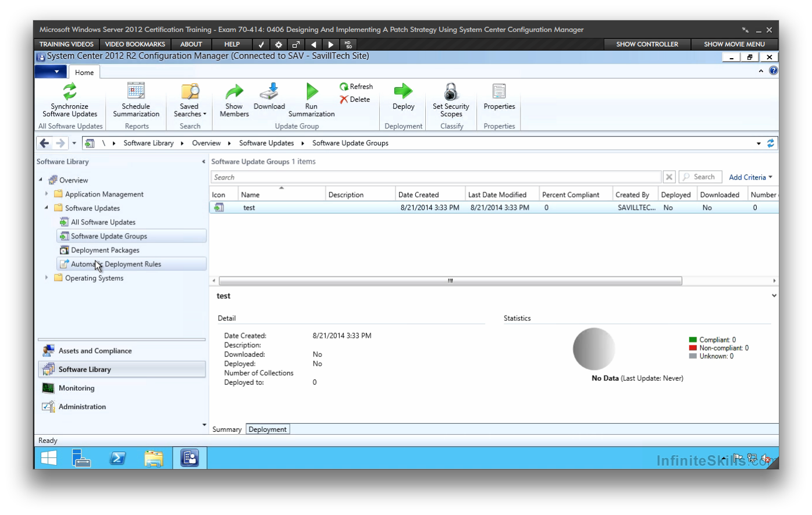Expand the Operating Systems node
This screenshot has height=515, width=812.
(x=47, y=278)
